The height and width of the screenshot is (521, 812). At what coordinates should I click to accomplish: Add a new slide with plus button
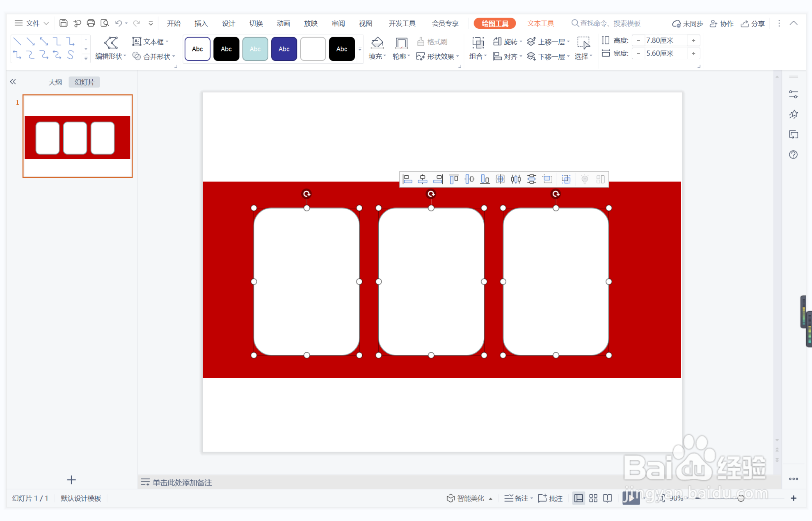pyautogui.click(x=71, y=480)
